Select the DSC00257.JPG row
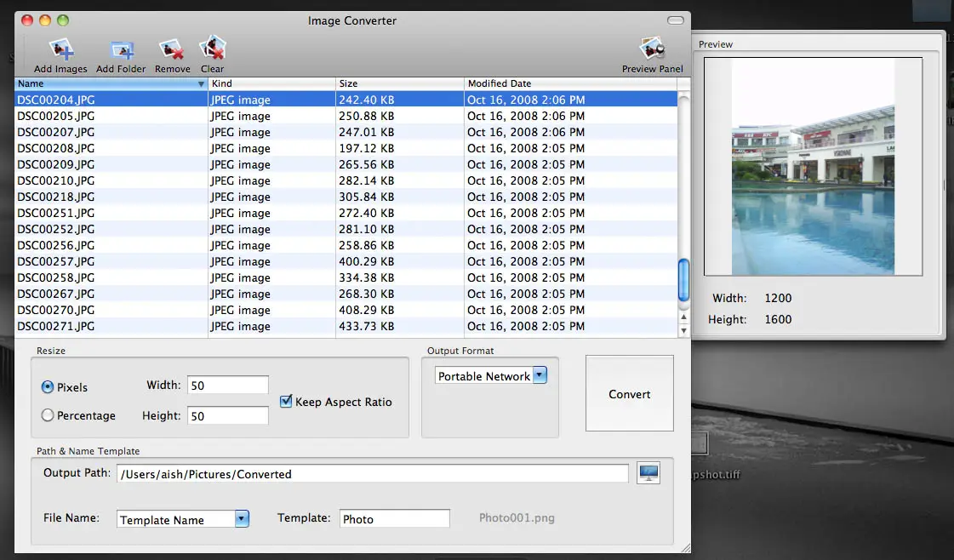Screen dimensions: 954x560 346,261
